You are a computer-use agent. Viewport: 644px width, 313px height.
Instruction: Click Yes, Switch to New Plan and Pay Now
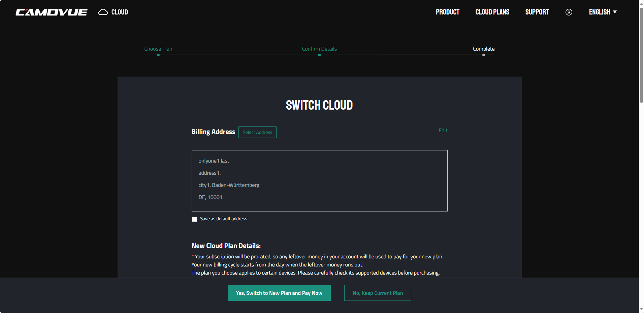(279, 293)
